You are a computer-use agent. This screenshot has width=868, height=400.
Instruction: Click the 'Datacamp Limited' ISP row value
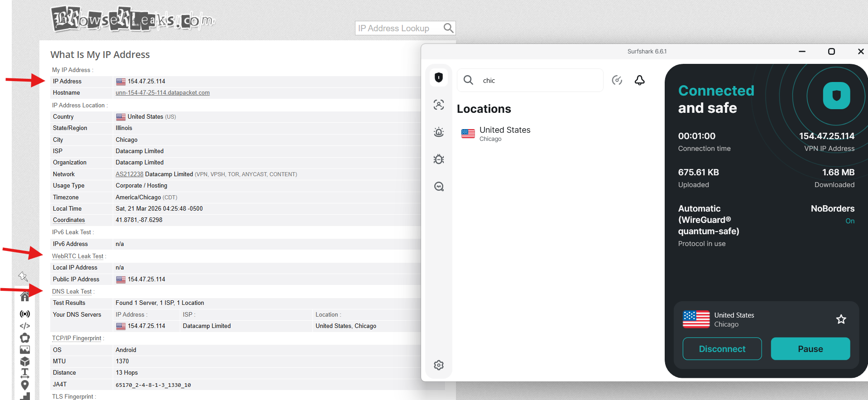tap(139, 151)
